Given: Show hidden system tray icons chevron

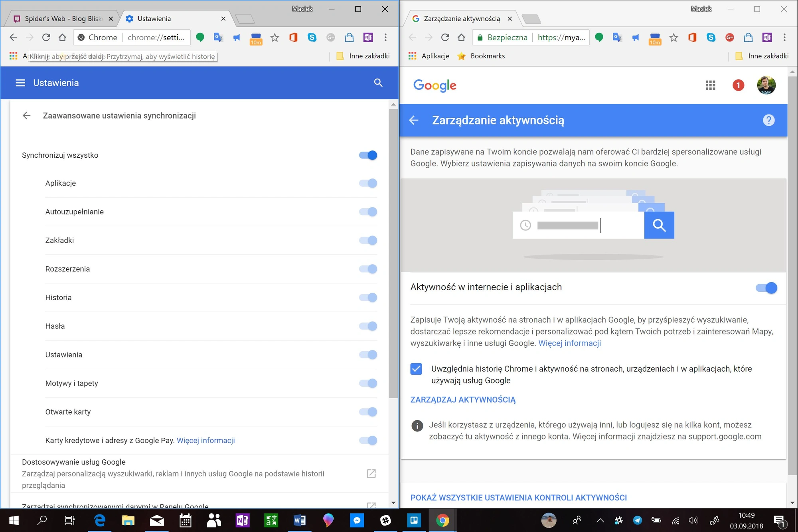Looking at the screenshot, I should 600,520.
